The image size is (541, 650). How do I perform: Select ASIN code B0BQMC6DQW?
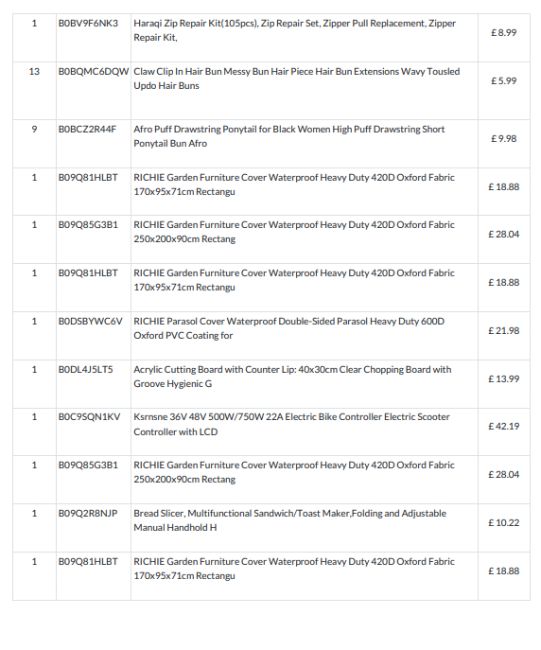click(94, 72)
